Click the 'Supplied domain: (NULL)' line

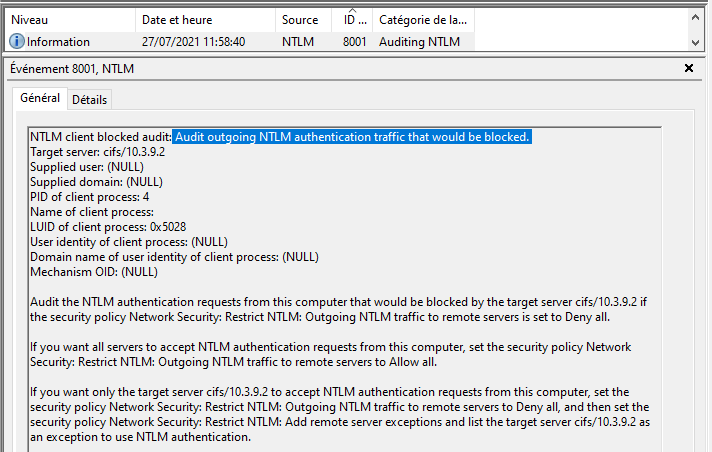(x=96, y=182)
